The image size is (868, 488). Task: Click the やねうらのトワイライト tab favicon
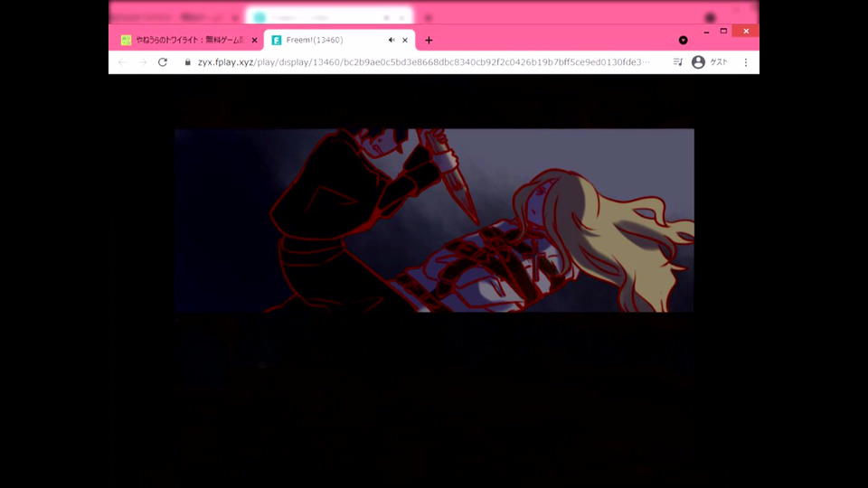pyautogui.click(x=127, y=41)
